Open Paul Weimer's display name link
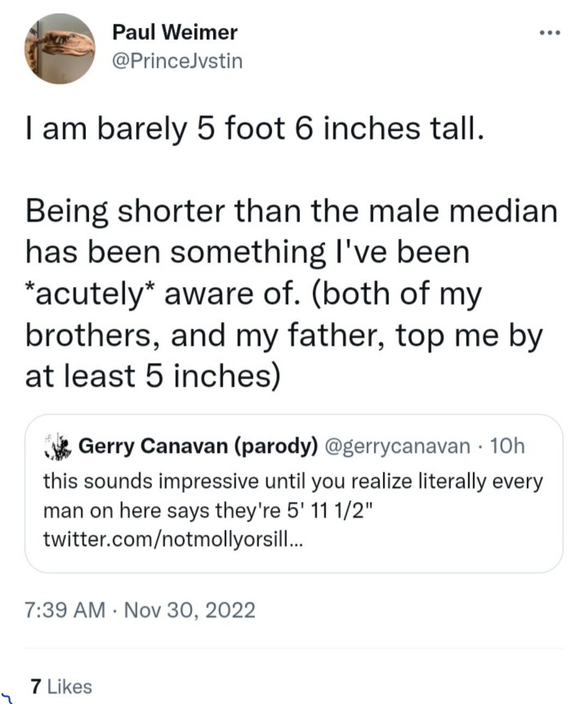Image resolution: width=588 pixels, height=704 pixels. point(175,32)
